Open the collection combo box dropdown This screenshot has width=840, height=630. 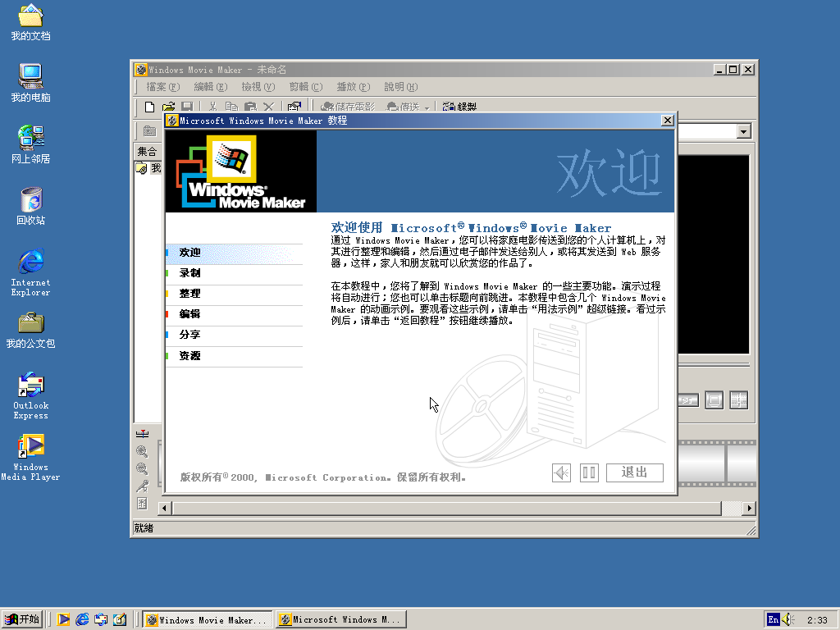pyautogui.click(x=743, y=131)
